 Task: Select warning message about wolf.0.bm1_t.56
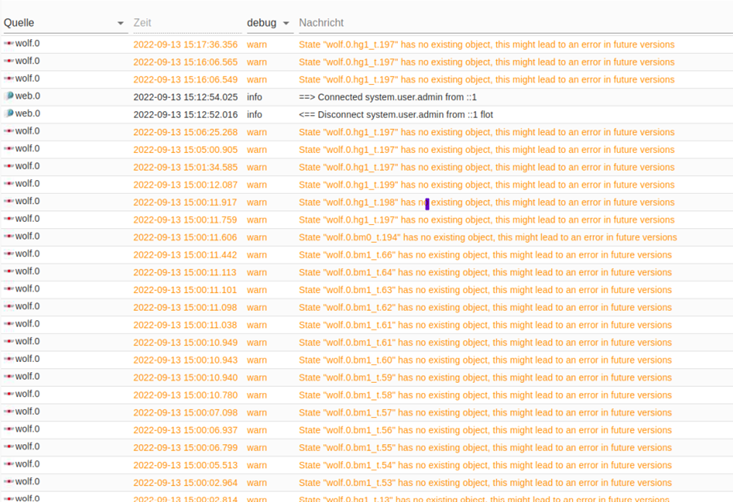coord(485,430)
